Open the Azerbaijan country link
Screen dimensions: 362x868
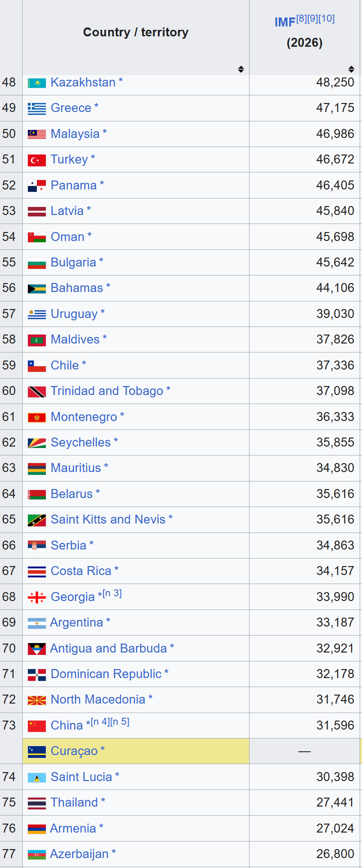79,854
